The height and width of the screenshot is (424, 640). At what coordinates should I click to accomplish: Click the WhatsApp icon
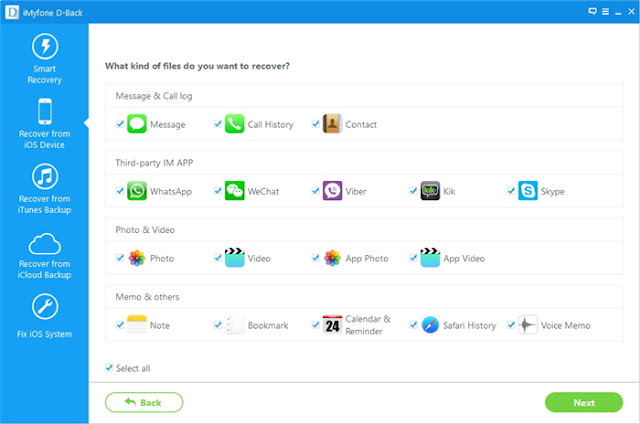137,191
